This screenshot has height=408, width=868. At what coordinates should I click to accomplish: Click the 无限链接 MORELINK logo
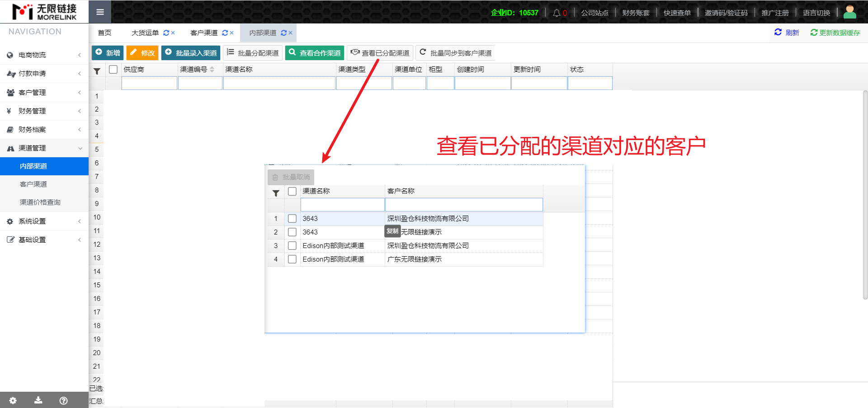(44, 12)
